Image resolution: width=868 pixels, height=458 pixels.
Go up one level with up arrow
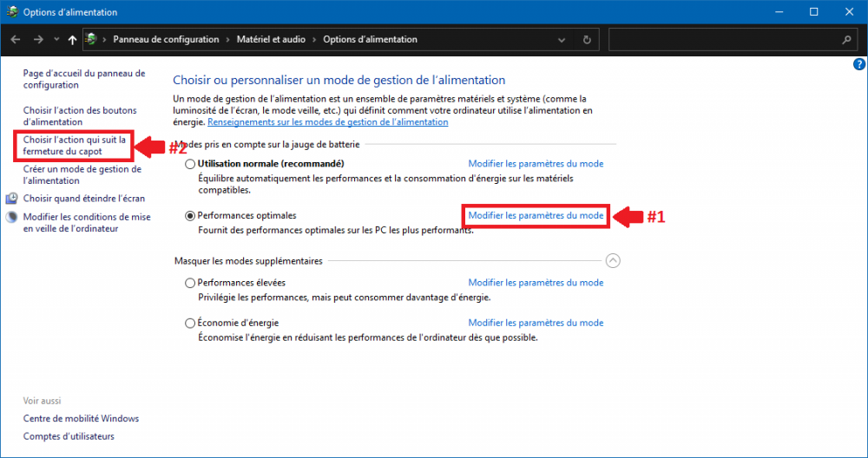[73, 40]
